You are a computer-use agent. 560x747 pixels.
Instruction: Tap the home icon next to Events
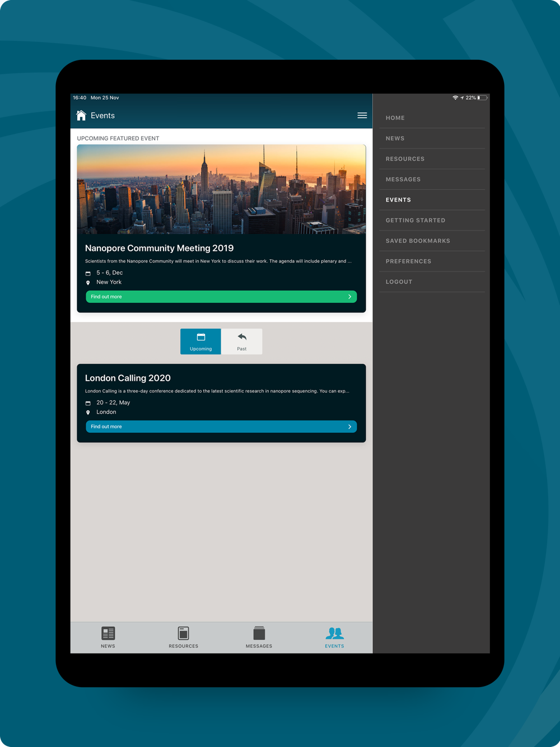pos(81,115)
